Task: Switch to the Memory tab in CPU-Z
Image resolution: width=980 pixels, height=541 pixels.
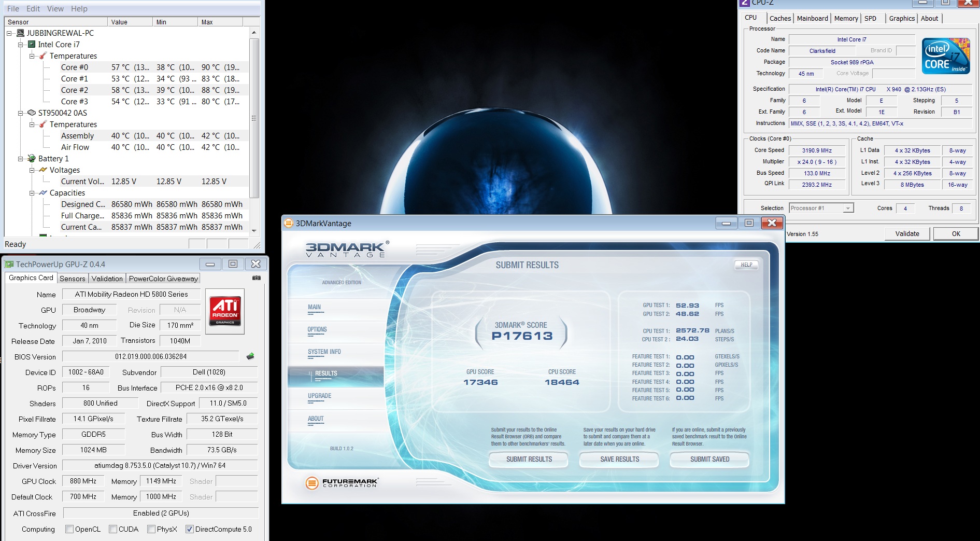Action: pos(846,18)
